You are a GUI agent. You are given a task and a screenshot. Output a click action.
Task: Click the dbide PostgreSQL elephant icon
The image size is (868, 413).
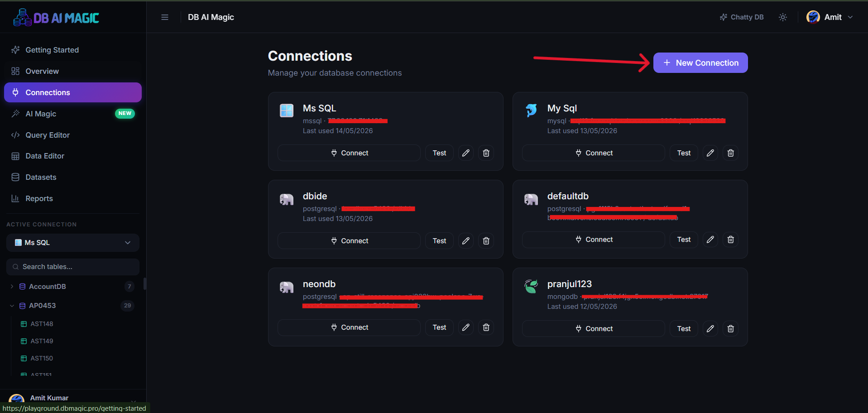tap(287, 199)
